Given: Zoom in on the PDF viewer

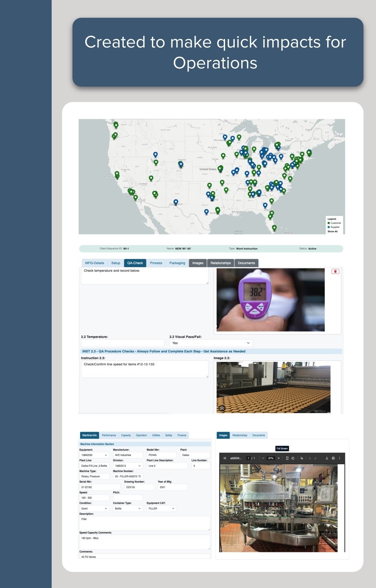Looking at the screenshot, I should coord(278,458).
